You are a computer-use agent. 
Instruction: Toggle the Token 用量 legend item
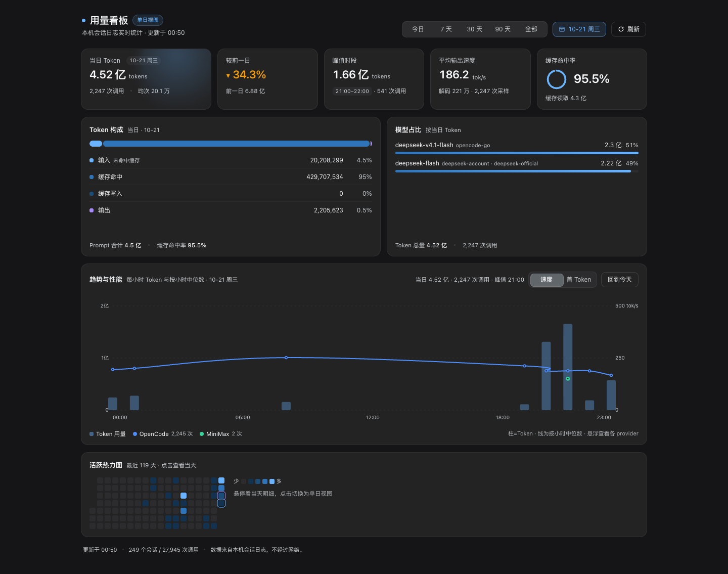point(108,434)
